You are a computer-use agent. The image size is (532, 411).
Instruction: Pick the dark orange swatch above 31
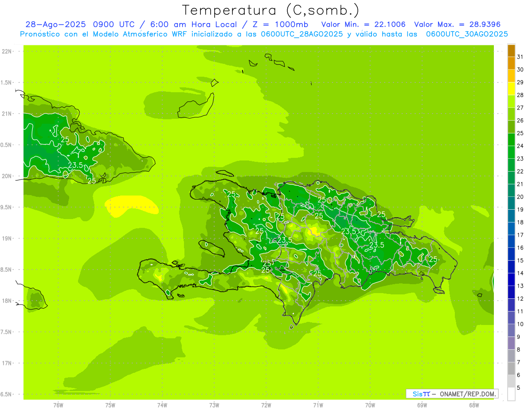(x=511, y=51)
